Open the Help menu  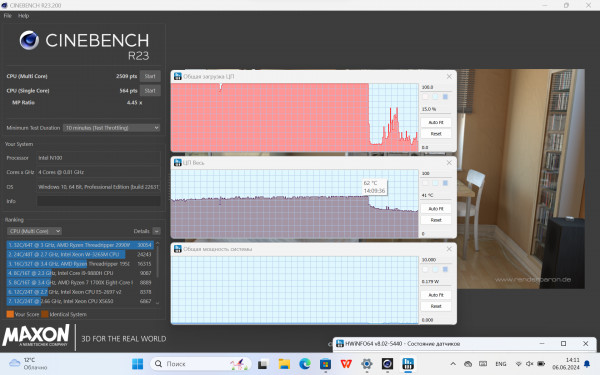(23, 16)
